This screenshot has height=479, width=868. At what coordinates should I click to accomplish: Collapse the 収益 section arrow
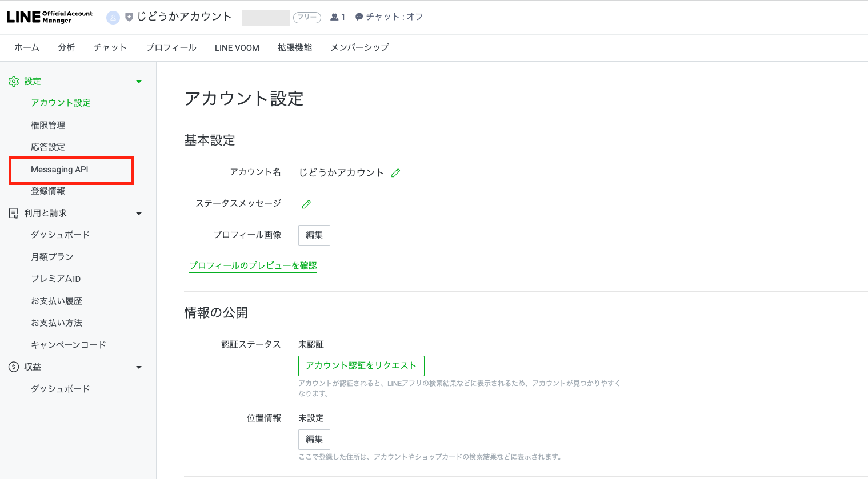[x=138, y=368]
